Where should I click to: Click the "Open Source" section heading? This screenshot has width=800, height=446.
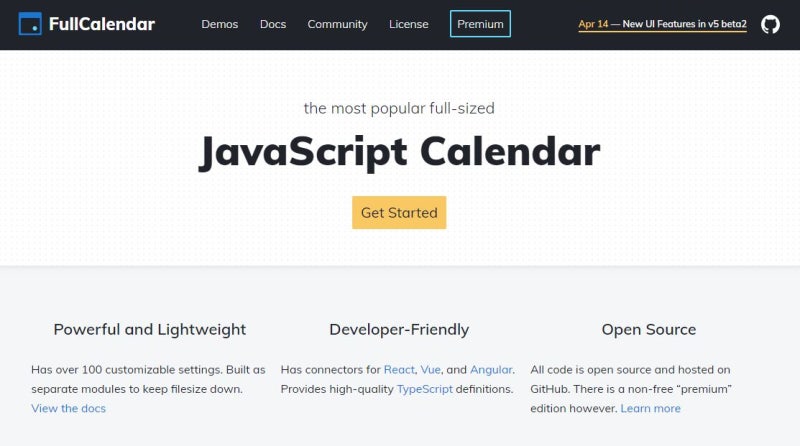[649, 329]
